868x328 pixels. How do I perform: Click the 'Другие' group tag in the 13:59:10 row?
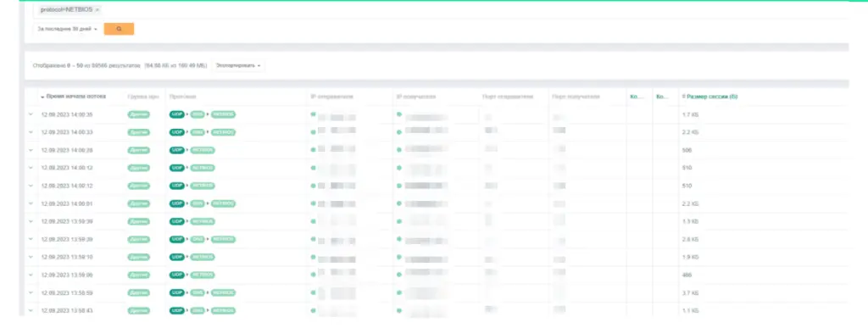(x=138, y=257)
